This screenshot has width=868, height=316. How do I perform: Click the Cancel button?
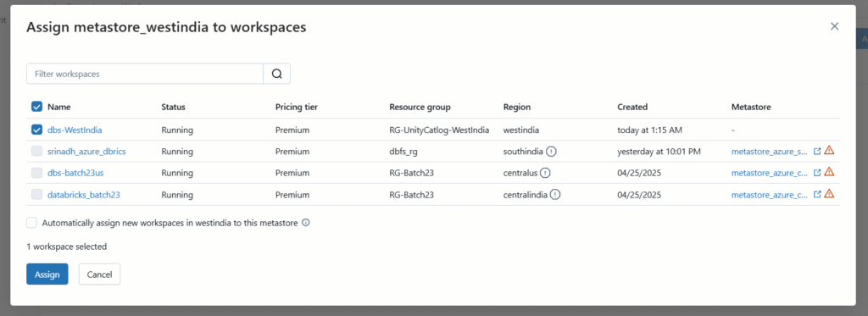pyautogui.click(x=100, y=274)
